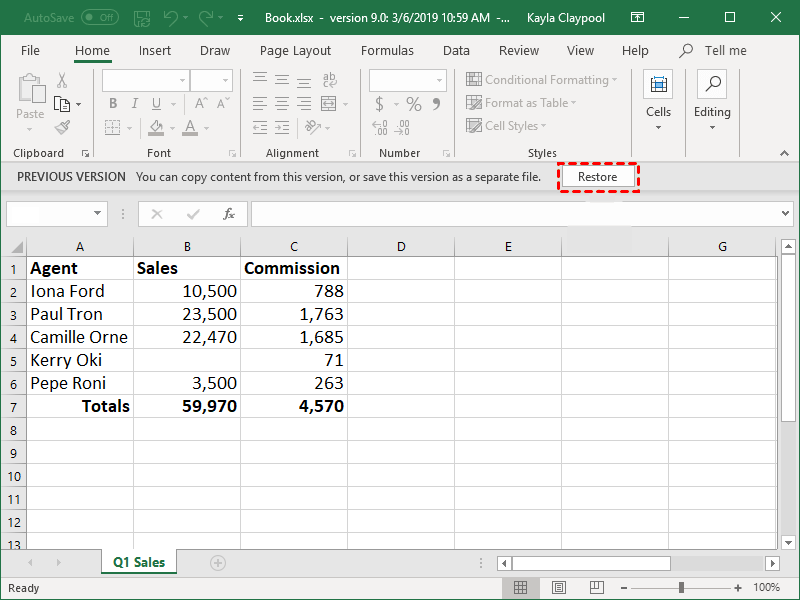Toggle the AutoSave switch

click(99, 18)
